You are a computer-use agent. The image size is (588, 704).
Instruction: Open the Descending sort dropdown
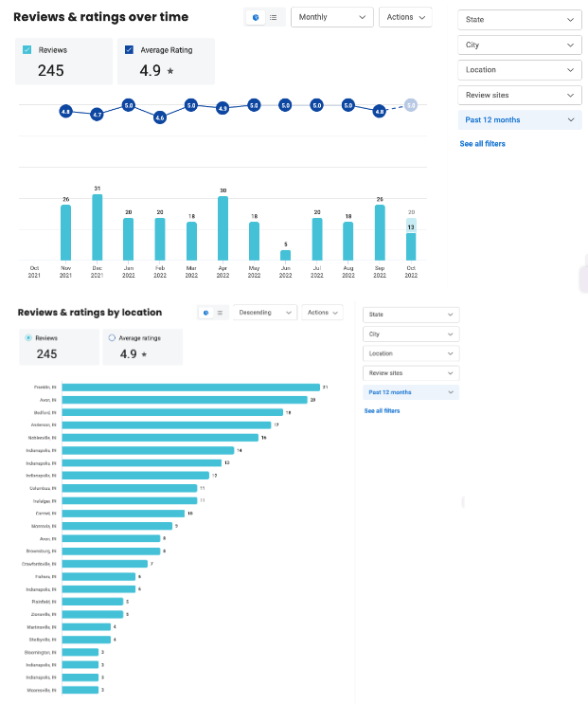tap(265, 313)
